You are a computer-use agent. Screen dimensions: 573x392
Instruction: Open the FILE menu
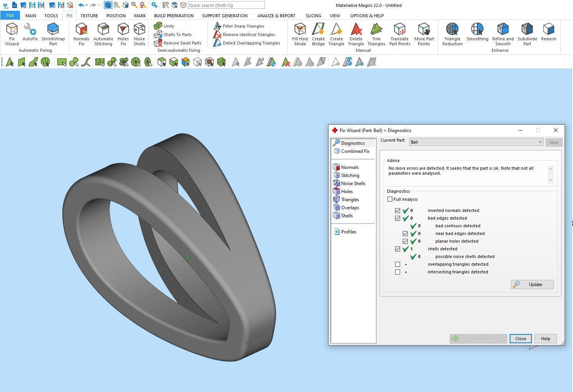(10, 15)
